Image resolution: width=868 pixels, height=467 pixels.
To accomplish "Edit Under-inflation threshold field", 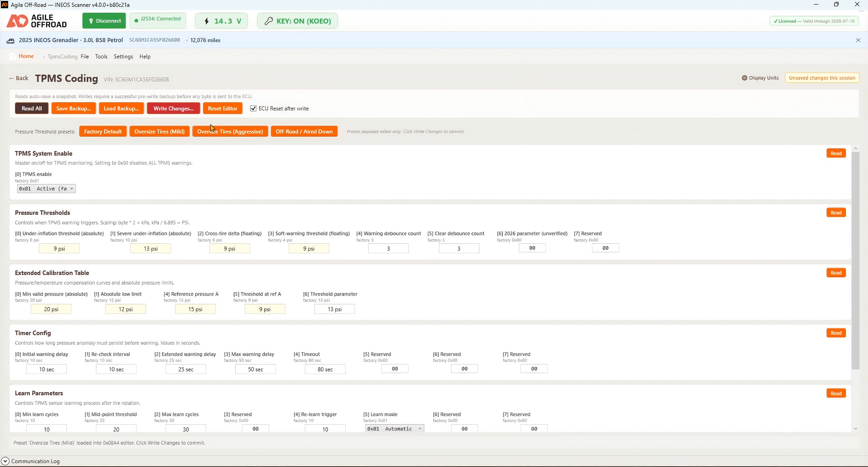I will tap(59, 249).
